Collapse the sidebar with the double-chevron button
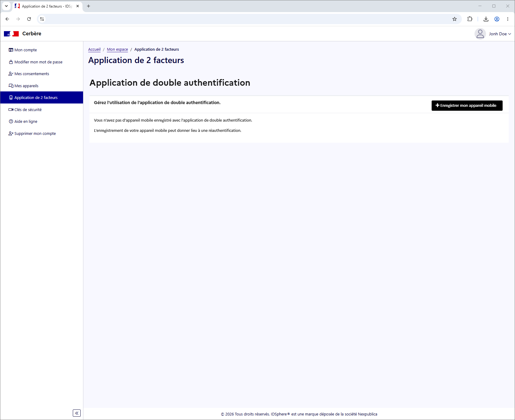Image resolution: width=515 pixels, height=420 pixels. 77,413
